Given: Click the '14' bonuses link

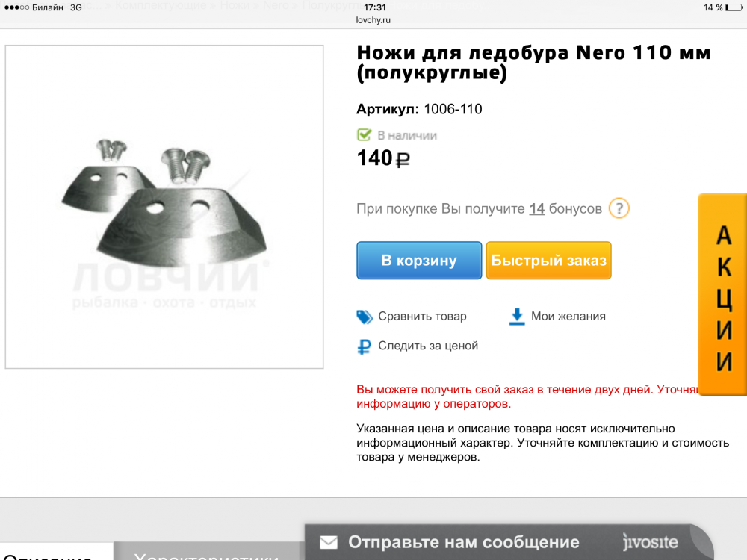Looking at the screenshot, I should click(x=536, y=209).
